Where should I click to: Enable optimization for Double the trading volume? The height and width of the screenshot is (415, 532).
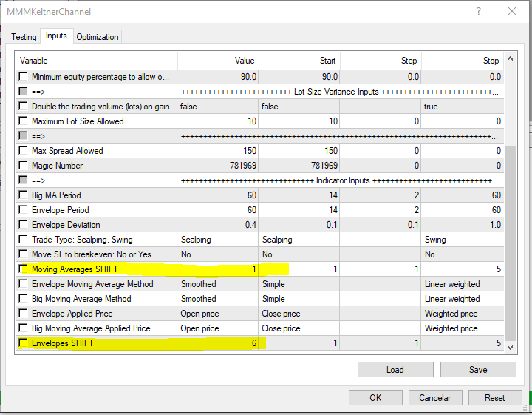click(23, 106)
